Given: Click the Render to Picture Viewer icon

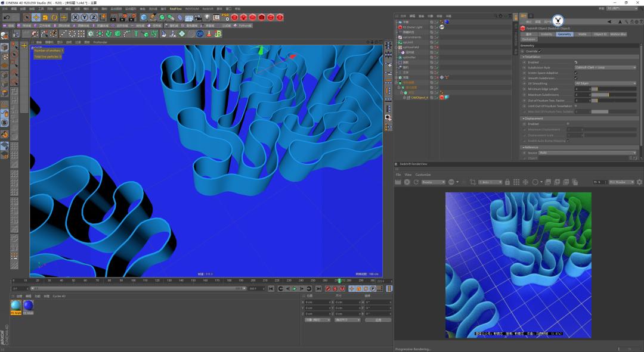Looking at the screenshot, I should (122, 17).
